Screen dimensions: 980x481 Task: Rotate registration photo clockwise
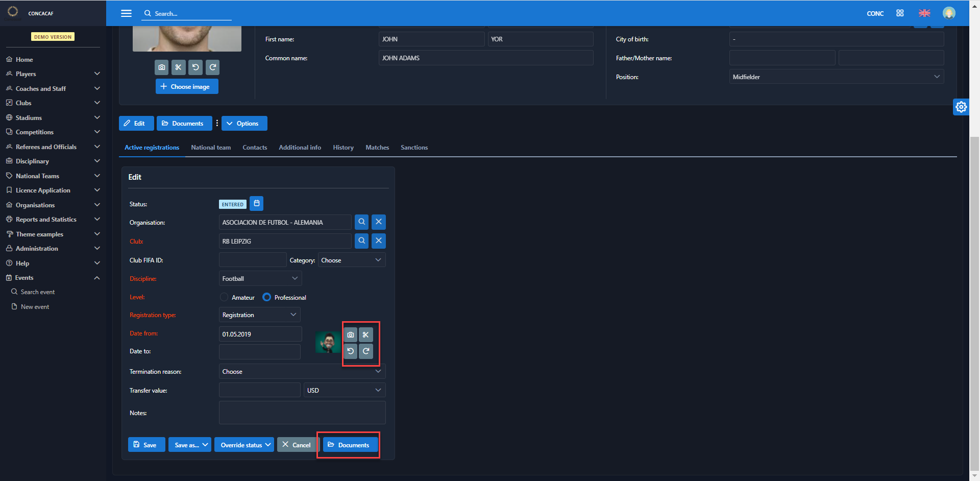(x=366, y=351)
